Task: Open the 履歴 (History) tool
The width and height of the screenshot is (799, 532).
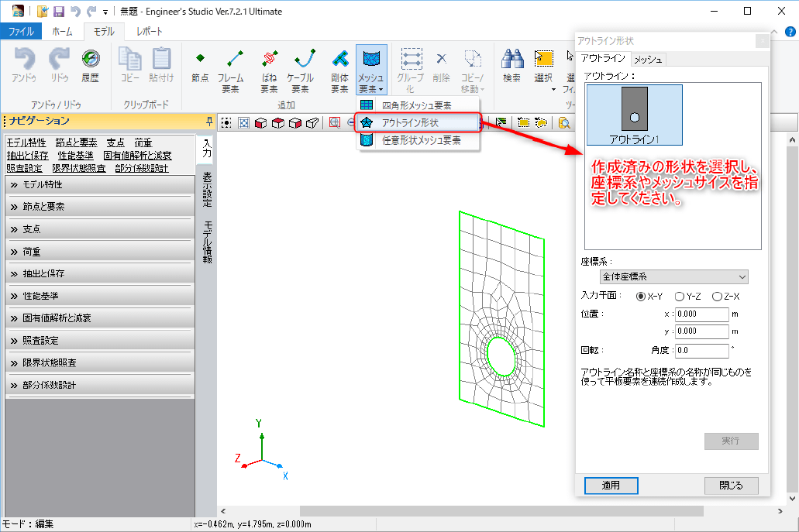Action: pyautogui.click(x=90, y=64)
